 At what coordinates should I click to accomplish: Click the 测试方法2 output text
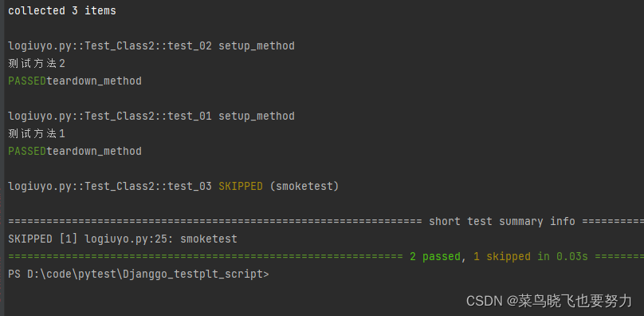pos(37,64)
